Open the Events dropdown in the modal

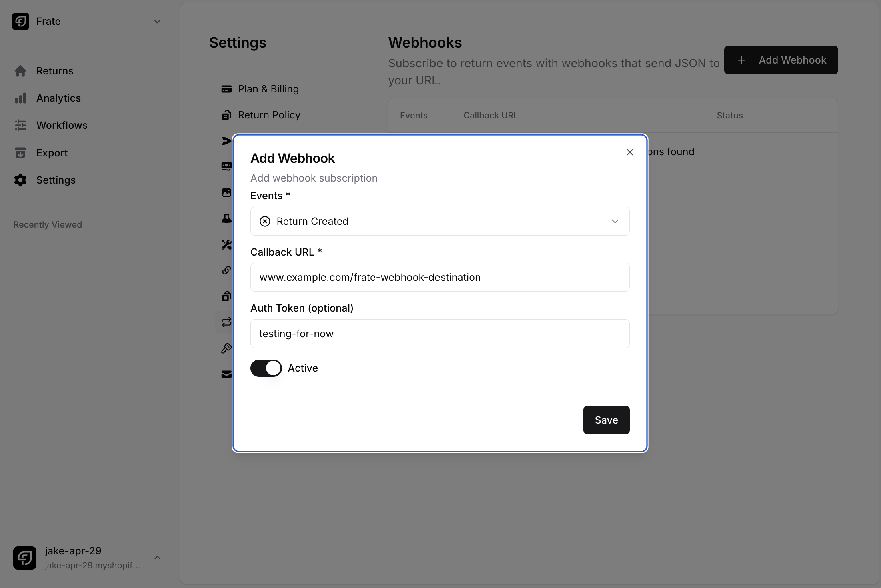click(x=615, y=221)
